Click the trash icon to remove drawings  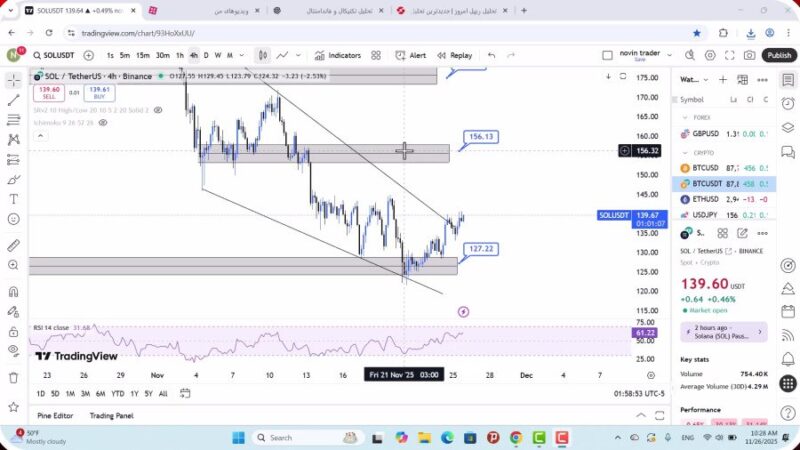click(x=14, y=377)
